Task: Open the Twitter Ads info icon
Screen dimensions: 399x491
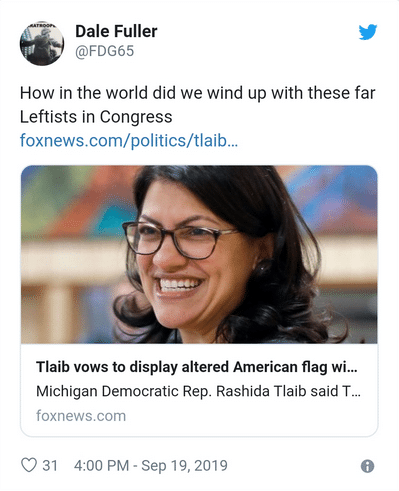Action: (367, 466)
